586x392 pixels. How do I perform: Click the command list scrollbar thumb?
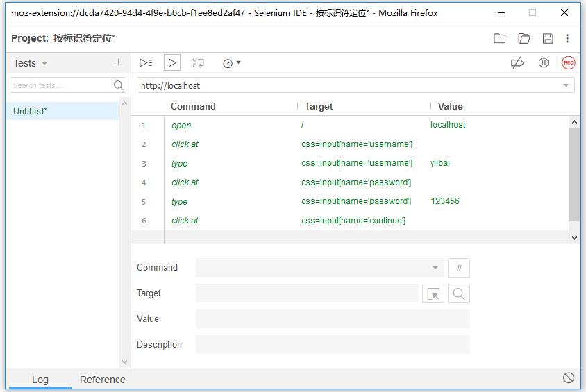coord(574,174)
